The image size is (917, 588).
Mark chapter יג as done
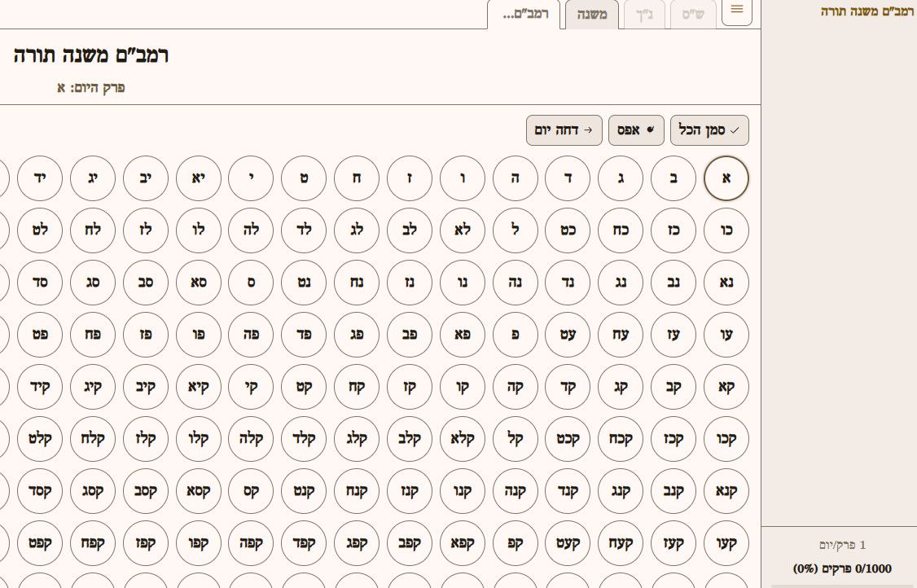pyautogui.click(x=92, y=178)
